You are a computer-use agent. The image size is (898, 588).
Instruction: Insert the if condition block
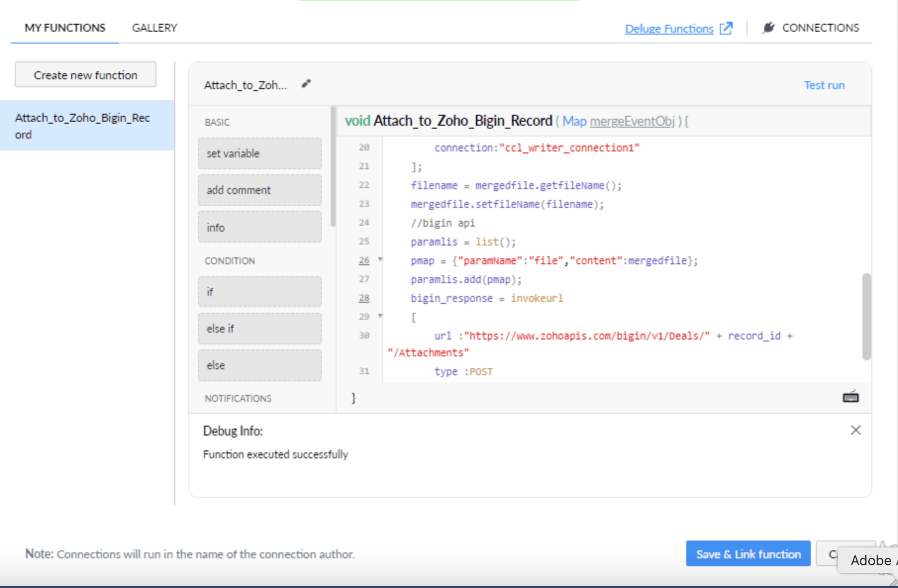260,292
